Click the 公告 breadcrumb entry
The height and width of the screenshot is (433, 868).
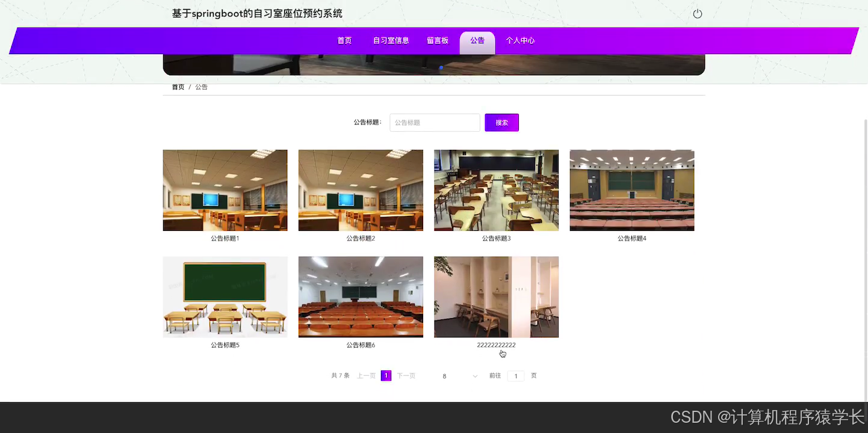pyautogui.click(x=201, y=87)
